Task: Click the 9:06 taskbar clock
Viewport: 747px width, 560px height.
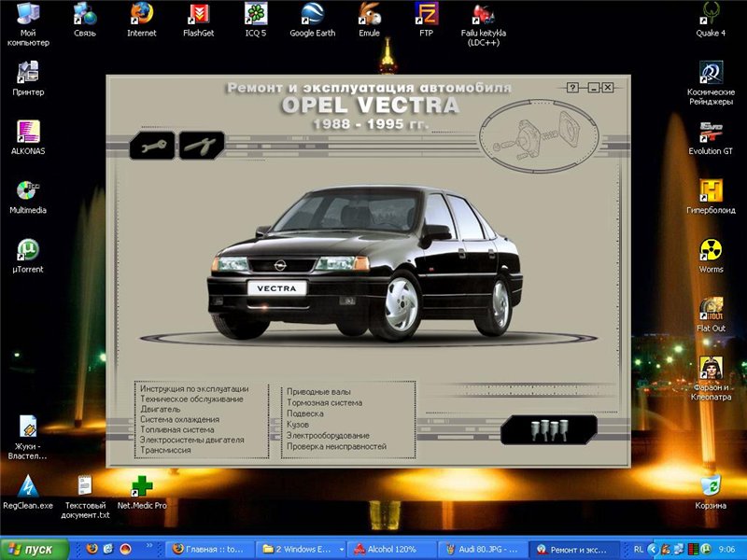Action: tap(726, 549)
